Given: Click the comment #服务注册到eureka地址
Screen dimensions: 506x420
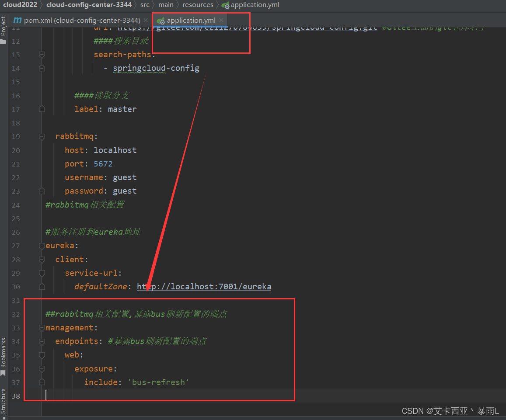Looking at the screenshot, I should [x=93, y=232].
